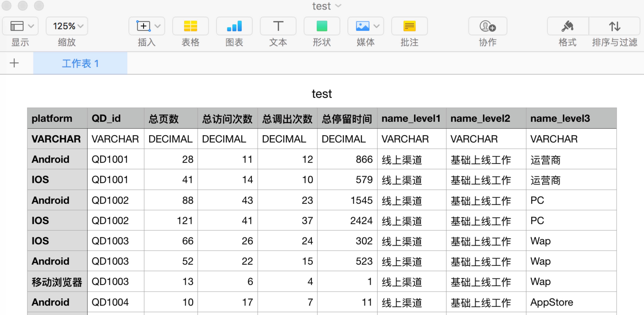Click the green Shape (形状) icon
Screen dimensions: 644x315
point(322,26)
